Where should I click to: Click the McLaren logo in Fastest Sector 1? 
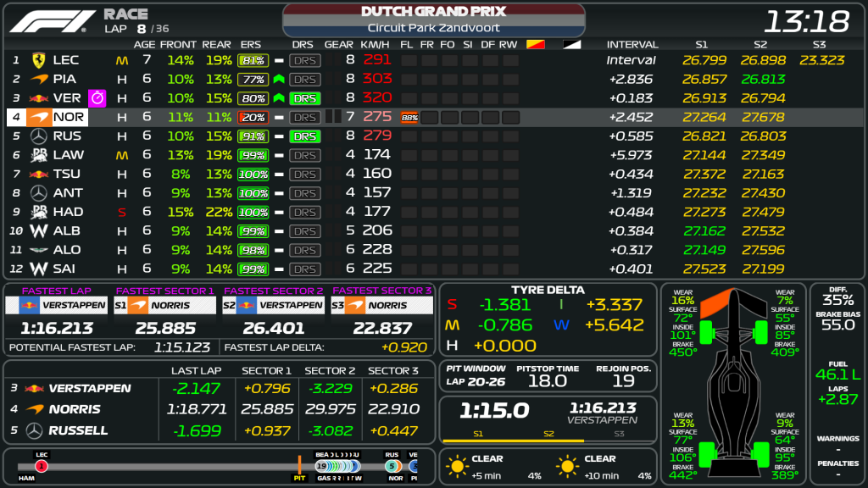138,305
